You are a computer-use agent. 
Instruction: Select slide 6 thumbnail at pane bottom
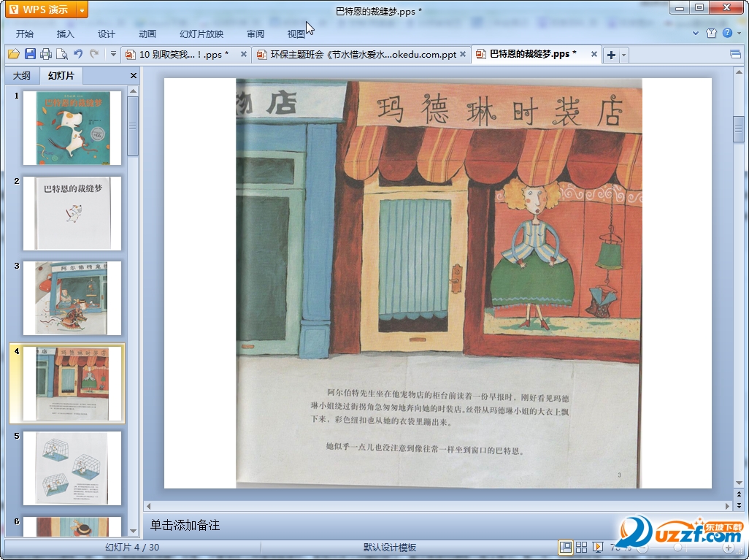(72, 526)
